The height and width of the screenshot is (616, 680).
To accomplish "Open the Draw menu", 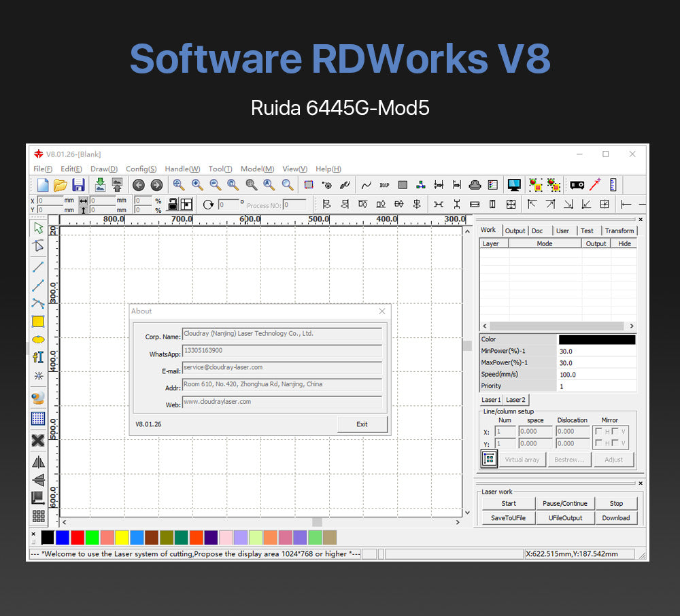I will point(103,169).
